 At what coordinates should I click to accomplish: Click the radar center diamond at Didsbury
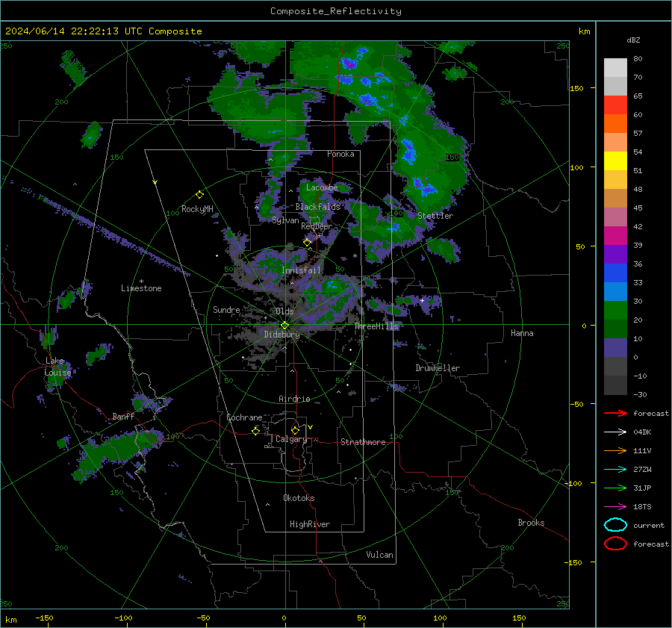(x=284, y=326)
